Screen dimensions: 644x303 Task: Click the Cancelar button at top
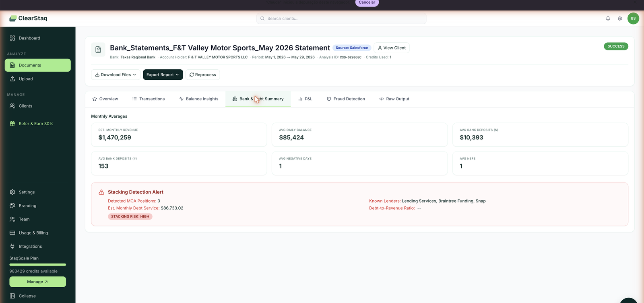367,2
